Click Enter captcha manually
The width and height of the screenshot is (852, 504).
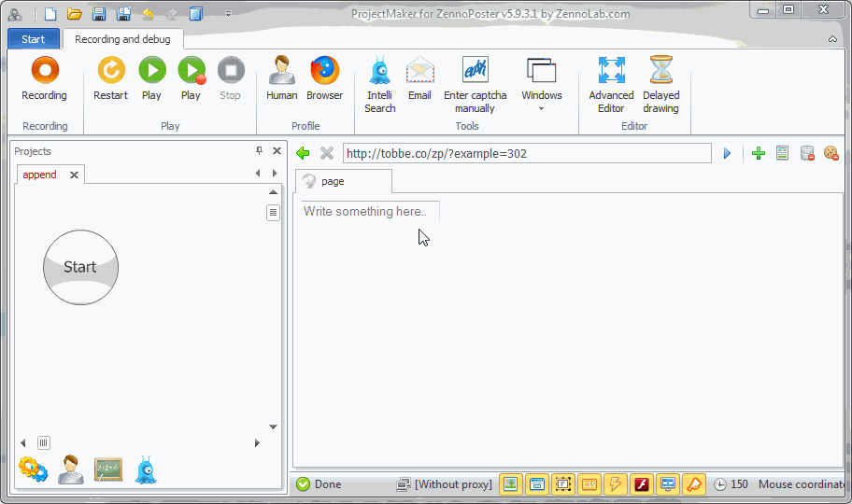[x=475, y=85]
